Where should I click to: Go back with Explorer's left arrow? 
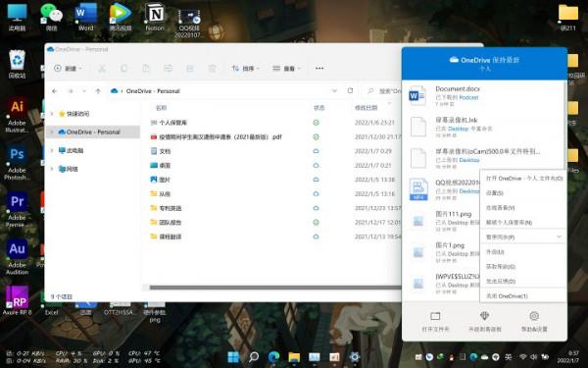coord(55,91)
